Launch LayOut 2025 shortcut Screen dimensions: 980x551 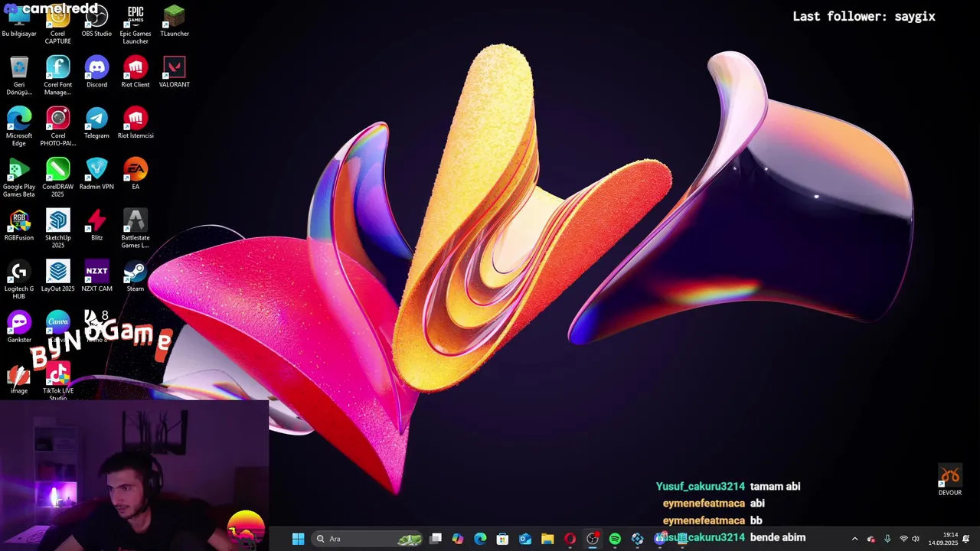tap(58, 277)
